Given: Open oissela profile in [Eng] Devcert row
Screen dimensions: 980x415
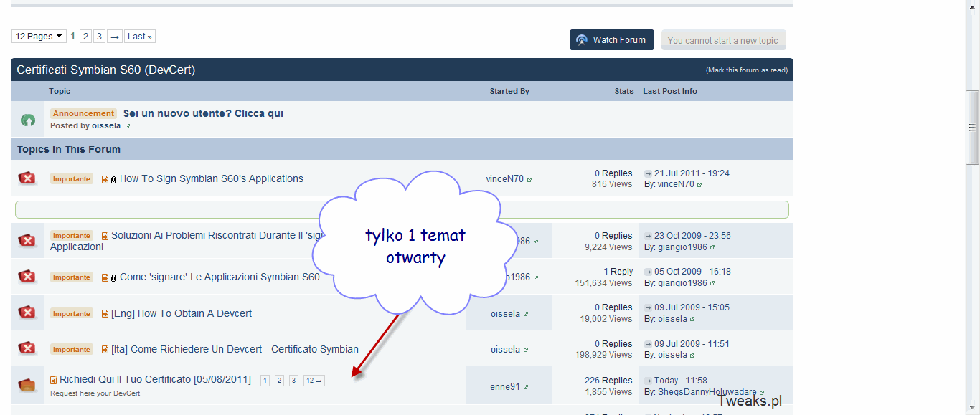Looking at the screenshot, I should click(x=505, y=314).
